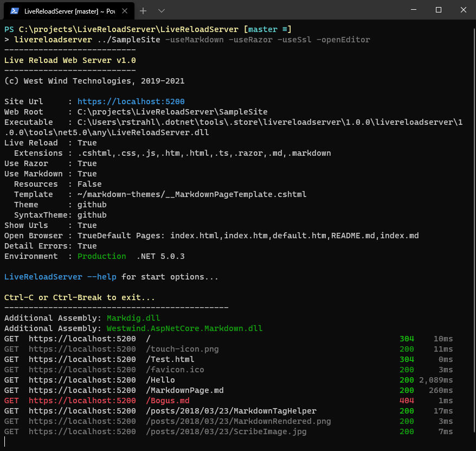Close the terminal window

click(x=463, y=10)
